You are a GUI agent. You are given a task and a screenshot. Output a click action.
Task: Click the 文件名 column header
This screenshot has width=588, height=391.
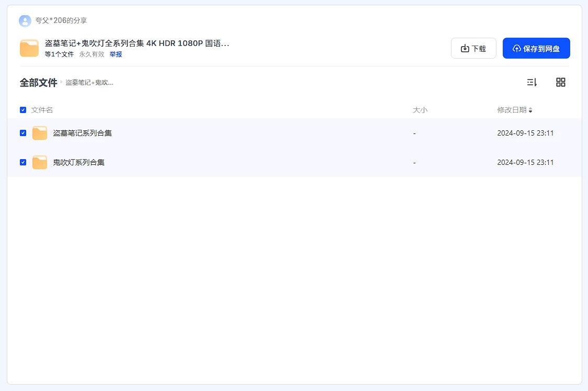tap(42, 110)
